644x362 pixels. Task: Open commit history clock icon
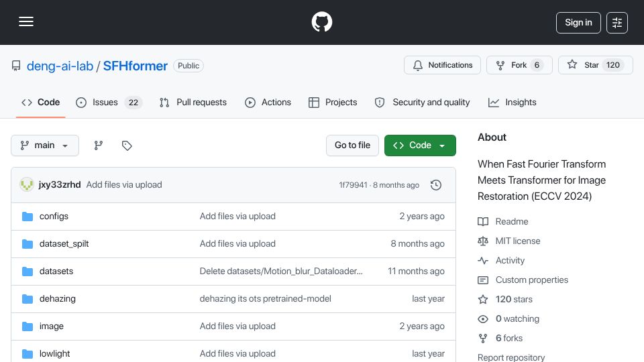pos(436,185)
